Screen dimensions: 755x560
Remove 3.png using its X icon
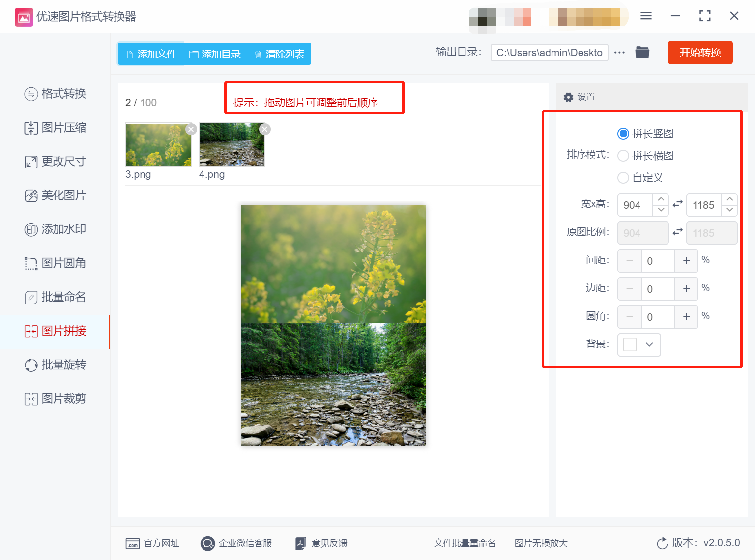click(x=191, y=129)
